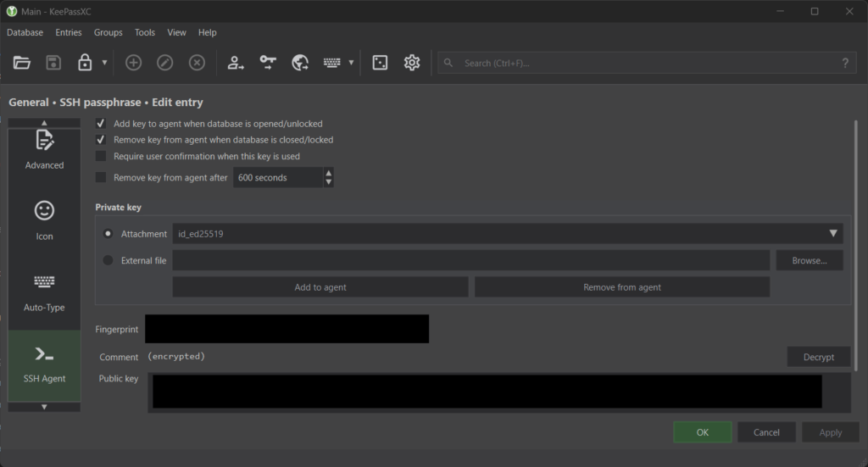This screenshot has height=467, width=868.
Task: Enable Remove key from agent after checkbox
Action: [101, 177]
